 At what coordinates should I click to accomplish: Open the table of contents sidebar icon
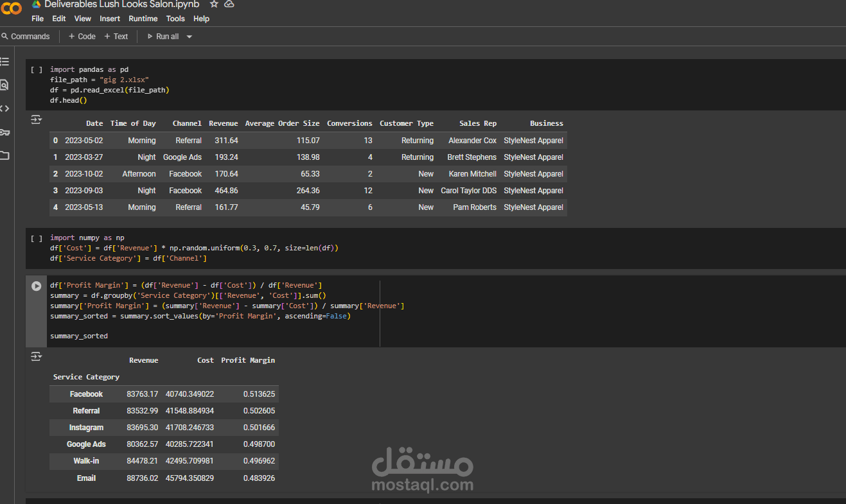[4, 62]
